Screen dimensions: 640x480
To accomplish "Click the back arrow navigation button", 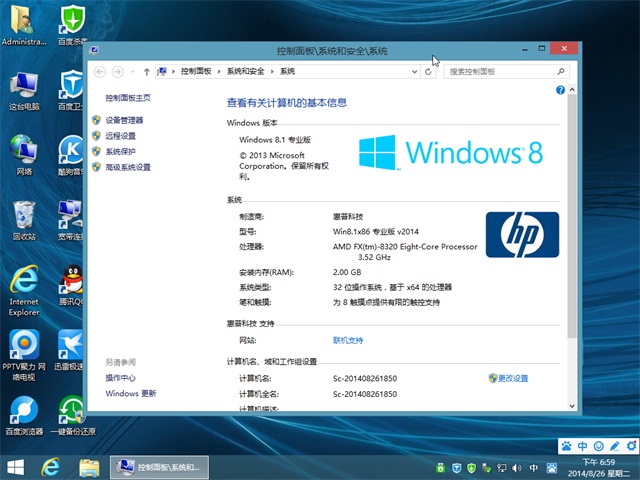I will pyautogui.click(x=99, y=71).
